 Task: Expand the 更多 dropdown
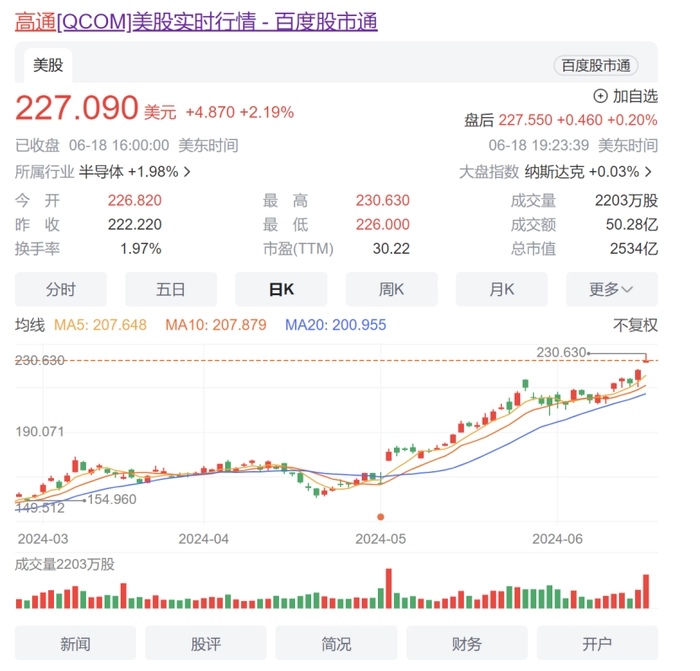(x=611, y=289)
